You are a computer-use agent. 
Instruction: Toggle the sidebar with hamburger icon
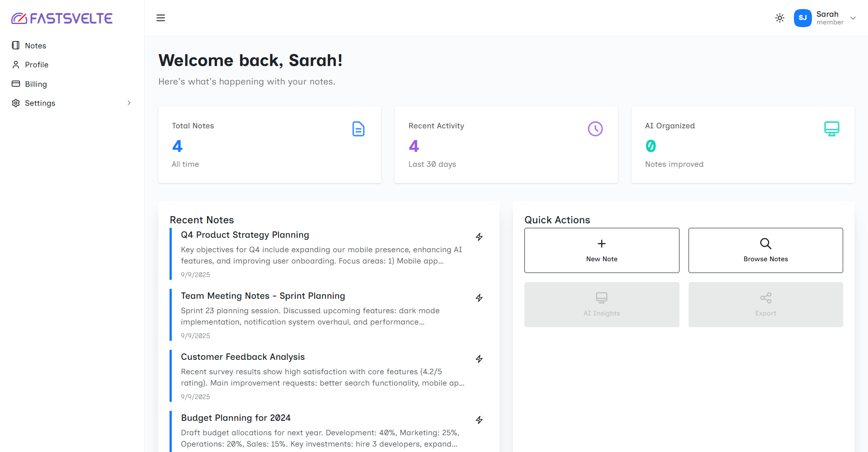tap(160, 18)
